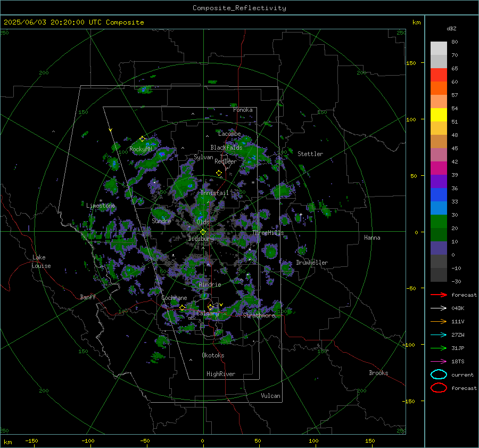Select the cyan current ellipse legend icon
Image resolution: width=479 pixels, height=448 pixels.
[439, 374]
